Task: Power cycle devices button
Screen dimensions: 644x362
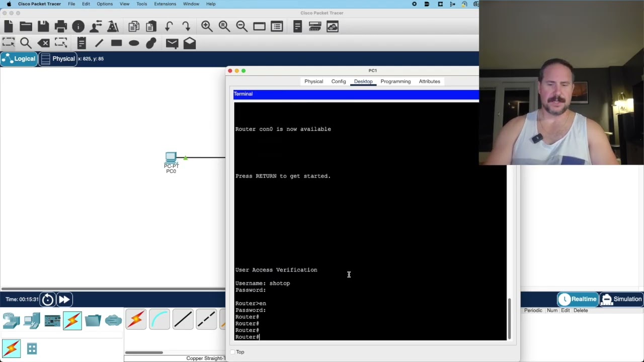Action: click(x=48, y=300)
